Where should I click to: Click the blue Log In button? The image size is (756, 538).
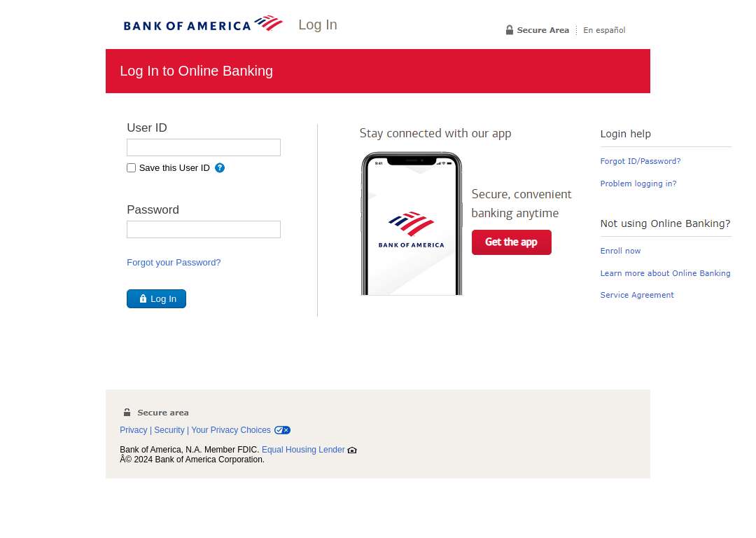click(156, 298)
